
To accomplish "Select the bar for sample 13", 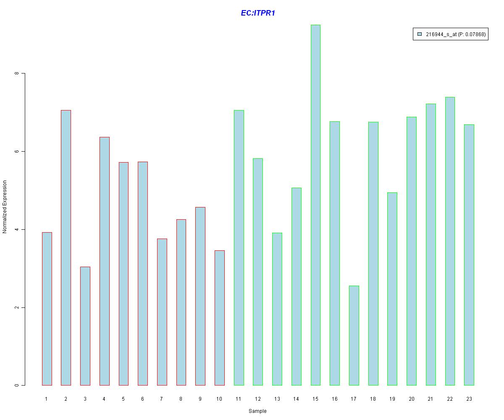I will tap(277, 309).
